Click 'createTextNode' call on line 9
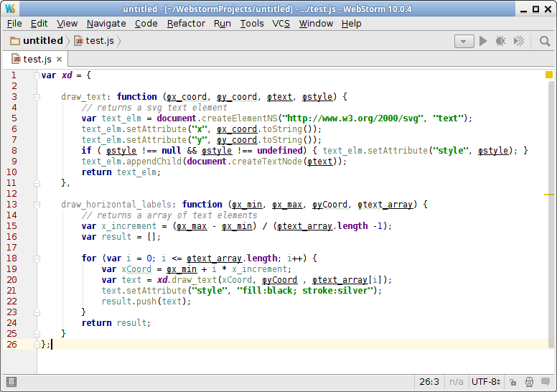The height and width of the screenshot is (392, 557). (267, 162)
